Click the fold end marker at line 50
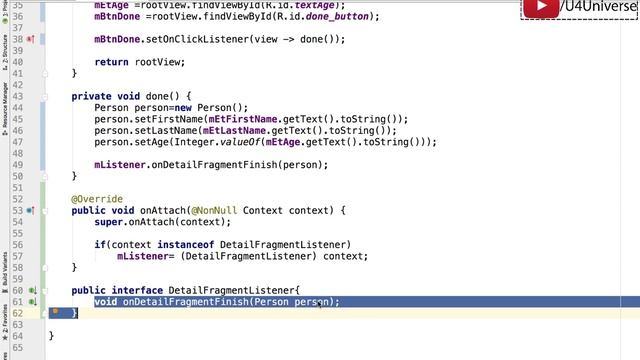Screen dimensions: 640x360 [x=45, y=176]
